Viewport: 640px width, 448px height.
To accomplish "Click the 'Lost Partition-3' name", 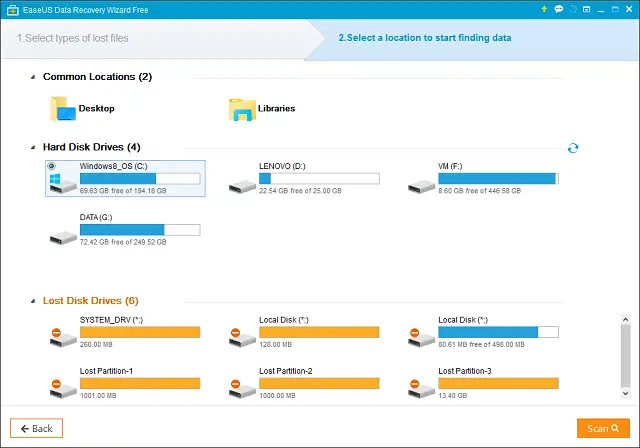I will pos(465,371).
